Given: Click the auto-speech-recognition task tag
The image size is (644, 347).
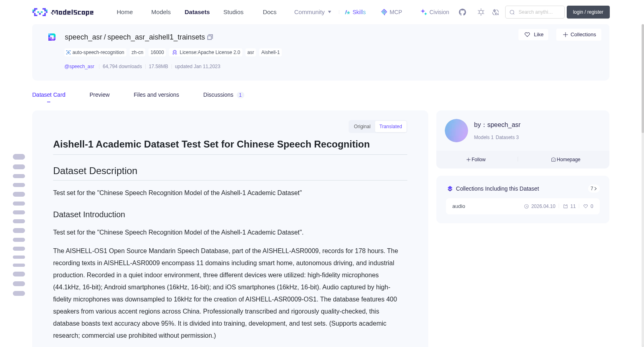Looking at the screenshot, I should 95,52.
